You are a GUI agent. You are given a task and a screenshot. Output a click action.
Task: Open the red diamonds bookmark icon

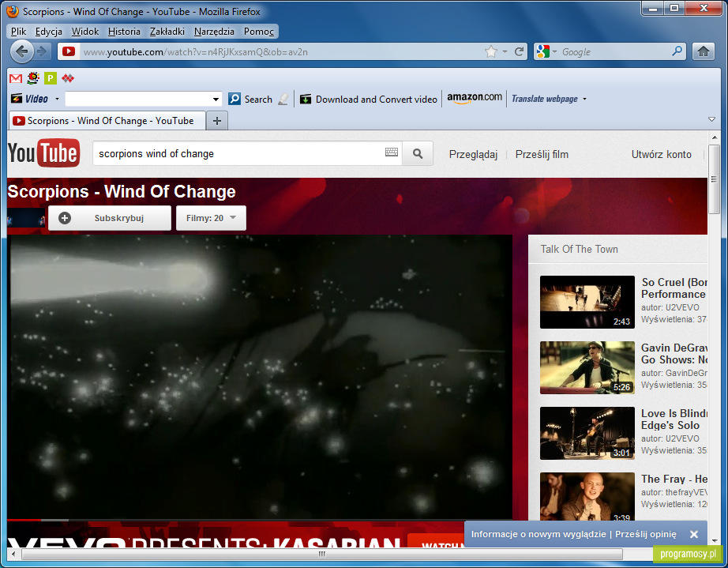point(68,78)
